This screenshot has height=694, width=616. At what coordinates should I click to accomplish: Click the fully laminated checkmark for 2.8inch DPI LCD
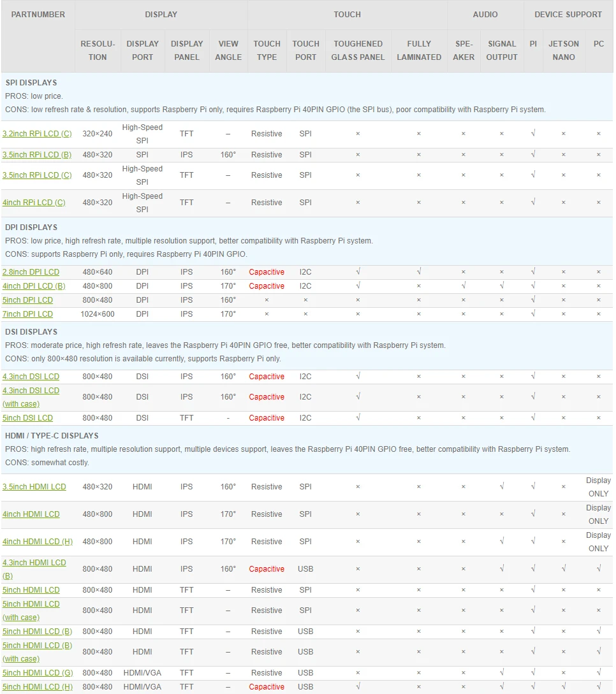coord(419,271)
